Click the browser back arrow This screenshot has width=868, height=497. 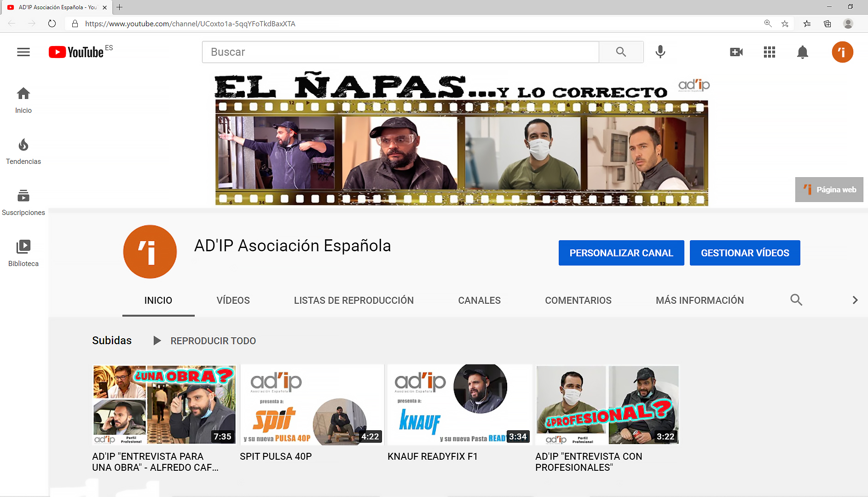tap(12, 23)
